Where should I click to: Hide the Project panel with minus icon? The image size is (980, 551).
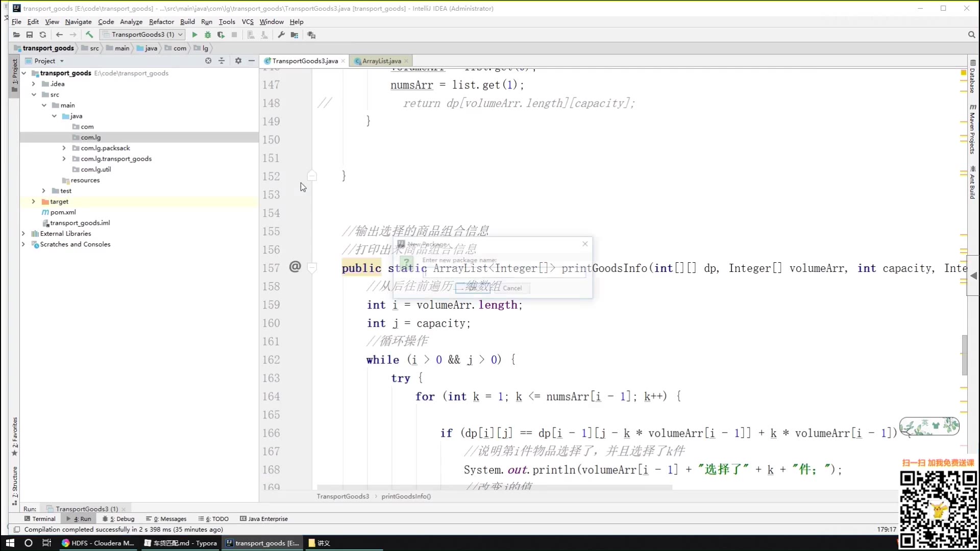point(252,61)
